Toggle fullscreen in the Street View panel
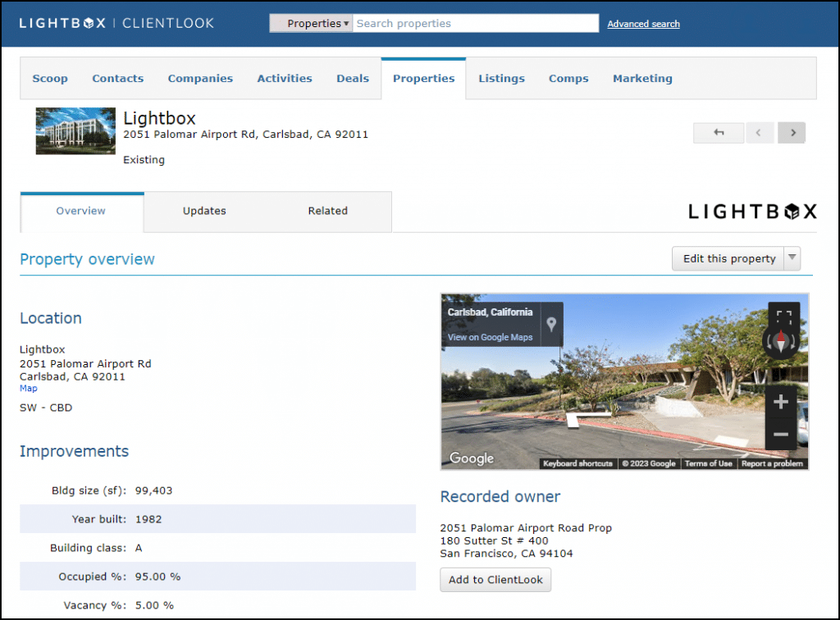Image resolution: width=840 pixels, height=620 pixels. click(783, 317)
